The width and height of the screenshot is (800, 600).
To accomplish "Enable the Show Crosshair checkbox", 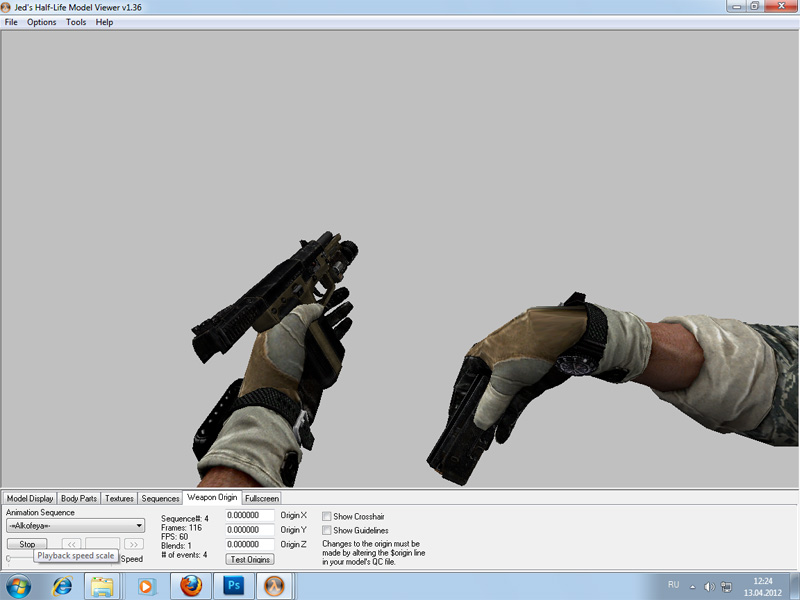I will tap(327, 516).
